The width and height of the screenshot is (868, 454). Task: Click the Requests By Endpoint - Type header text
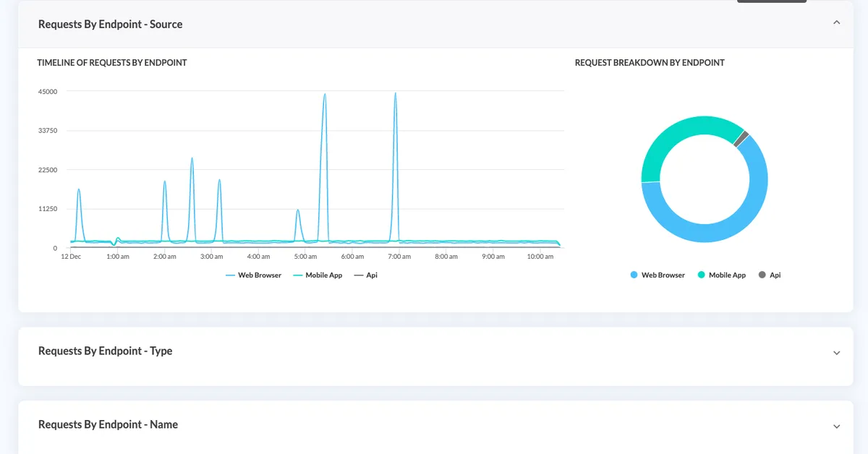pyautogui.click(x=105, y=351)
